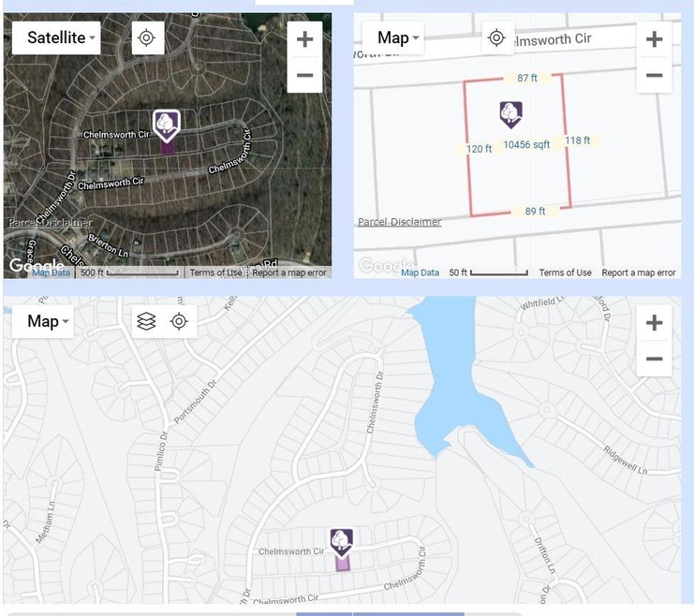
Task: Click locate target icon on satellite map
Action: 147,38
